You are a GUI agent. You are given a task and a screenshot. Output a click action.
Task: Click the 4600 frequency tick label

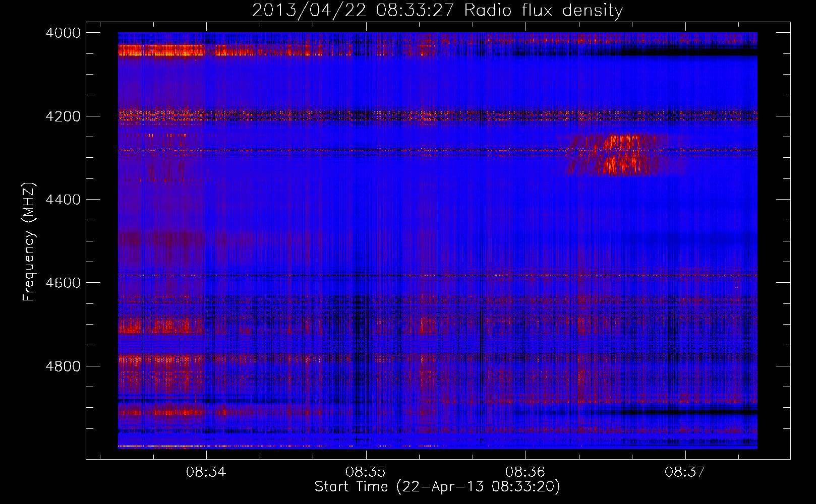point(63,283)
